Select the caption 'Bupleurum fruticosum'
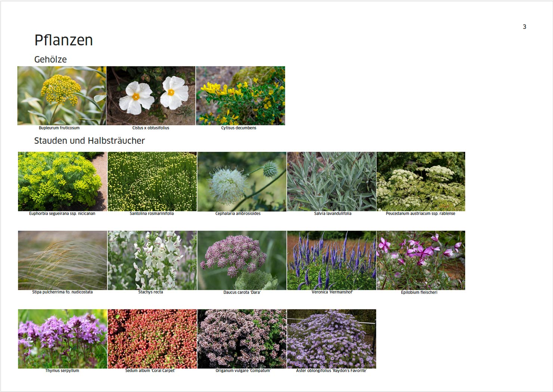 [x=59, y=128]
